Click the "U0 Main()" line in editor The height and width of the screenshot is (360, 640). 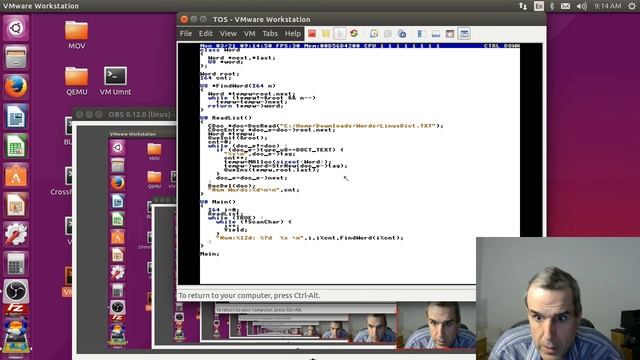[218, 202]
